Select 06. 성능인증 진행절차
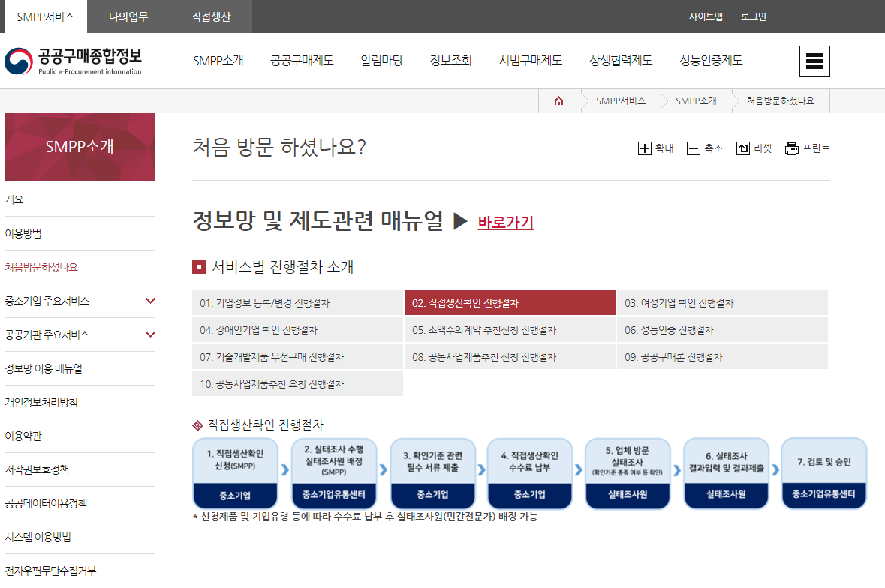Viewport: 885px width, 588px height. (722, 330)
